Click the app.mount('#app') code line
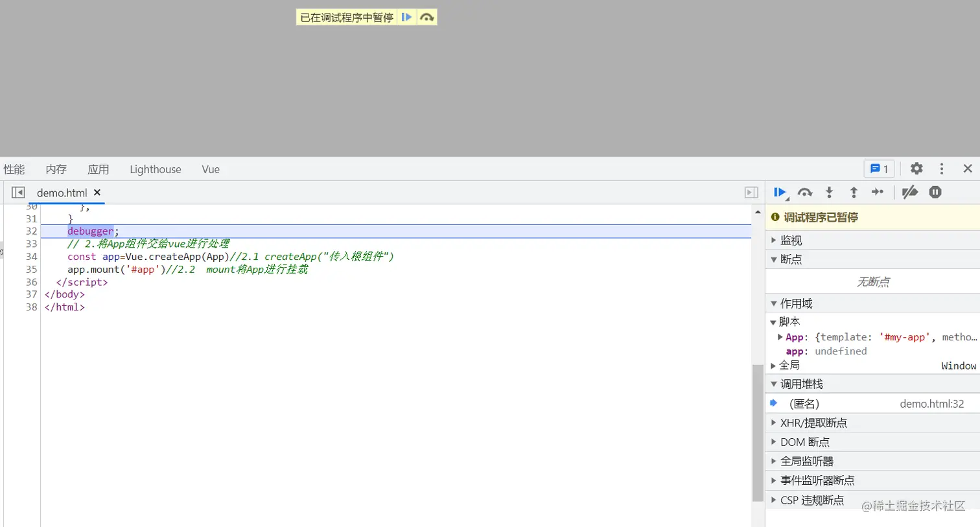 click(x=188, y=270)
